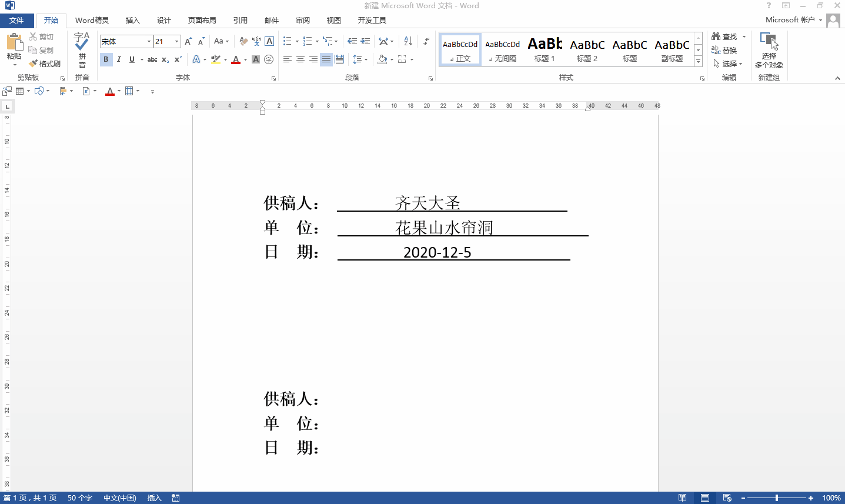Open the font size dropdown showing 21

click(x=176, y=42)
